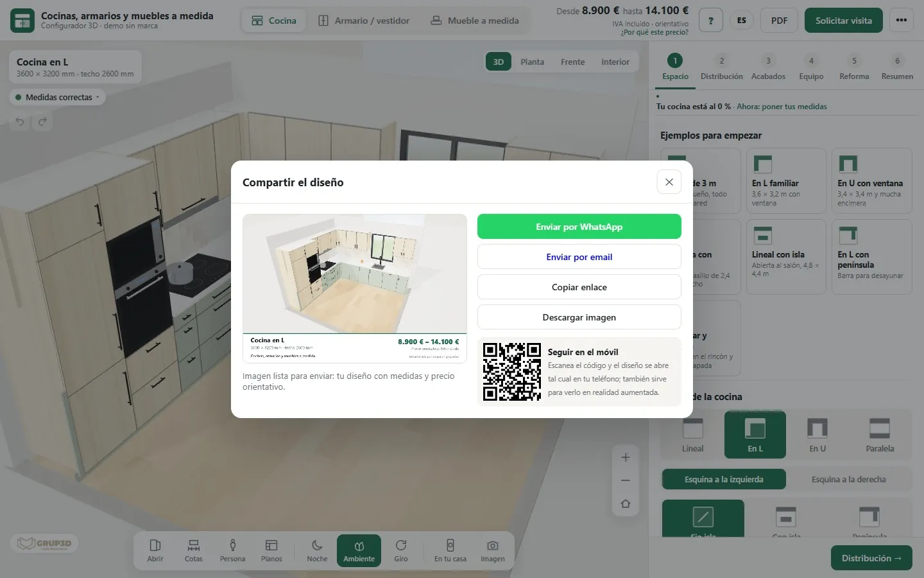
Task: Switch to the Frente view
Action: 572,62
